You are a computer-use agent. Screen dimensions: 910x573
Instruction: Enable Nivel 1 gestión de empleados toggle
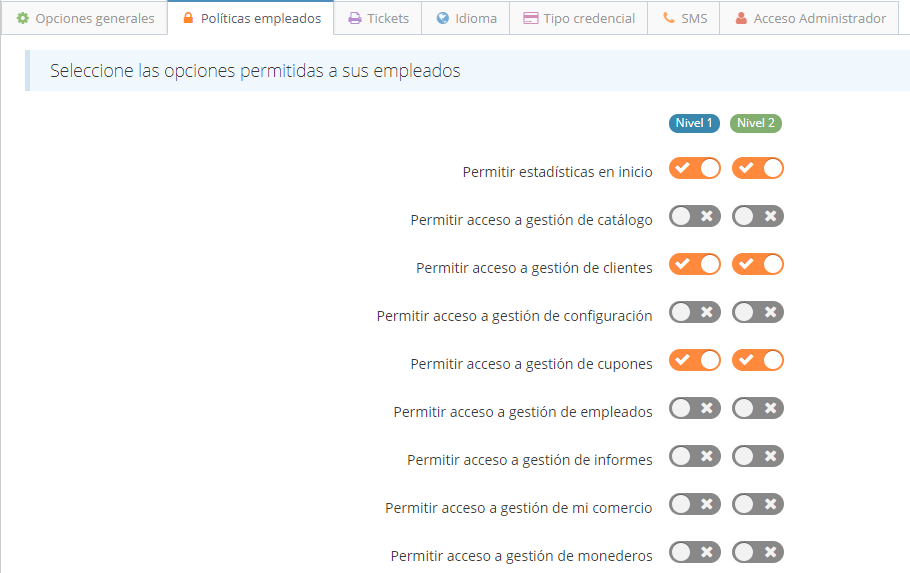[695, 408]
